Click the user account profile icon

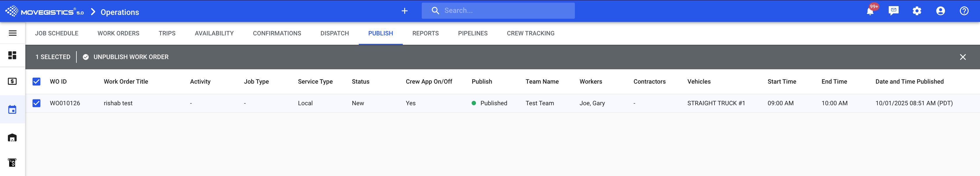(940, 11)
